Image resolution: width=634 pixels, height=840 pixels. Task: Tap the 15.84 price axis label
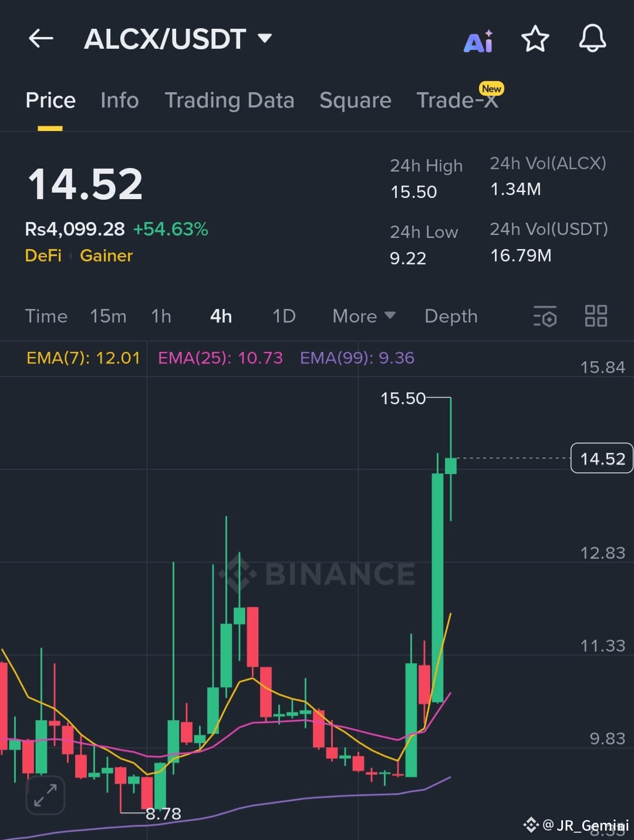[x=602, y=367]
